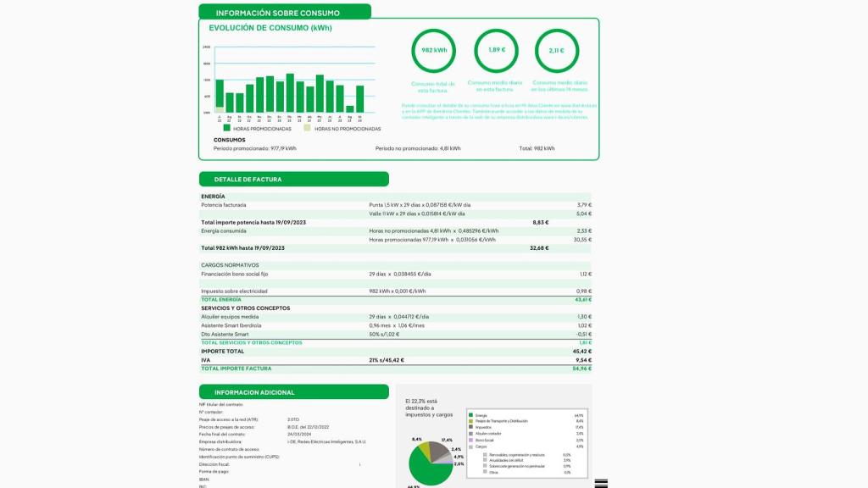Click 'Consumo total de esta factura' caption
This screenshot has height=488, width=868.
pos(433,87)
